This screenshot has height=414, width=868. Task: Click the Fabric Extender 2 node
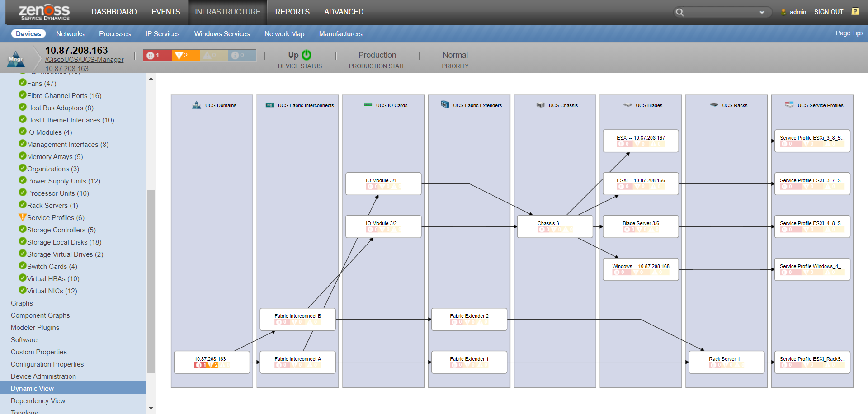point(469,319)
